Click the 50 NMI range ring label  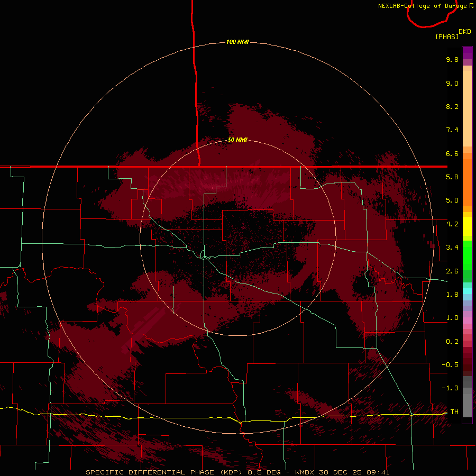coord(237,140)
